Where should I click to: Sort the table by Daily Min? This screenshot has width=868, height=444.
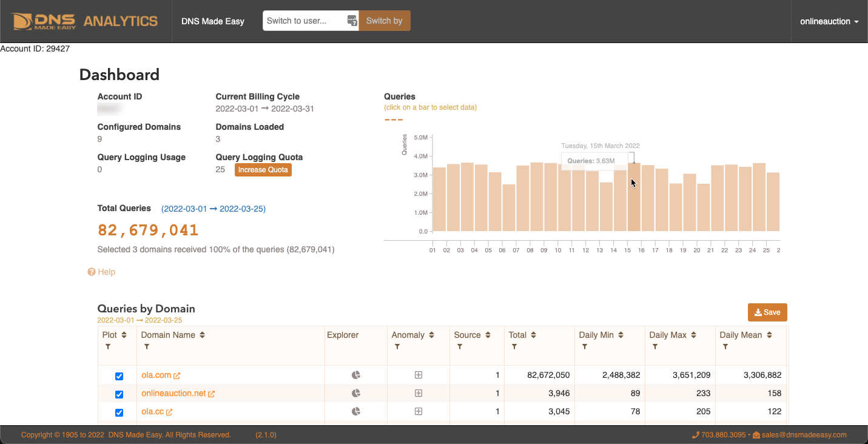pyautogui.click(x=621, y=335)
